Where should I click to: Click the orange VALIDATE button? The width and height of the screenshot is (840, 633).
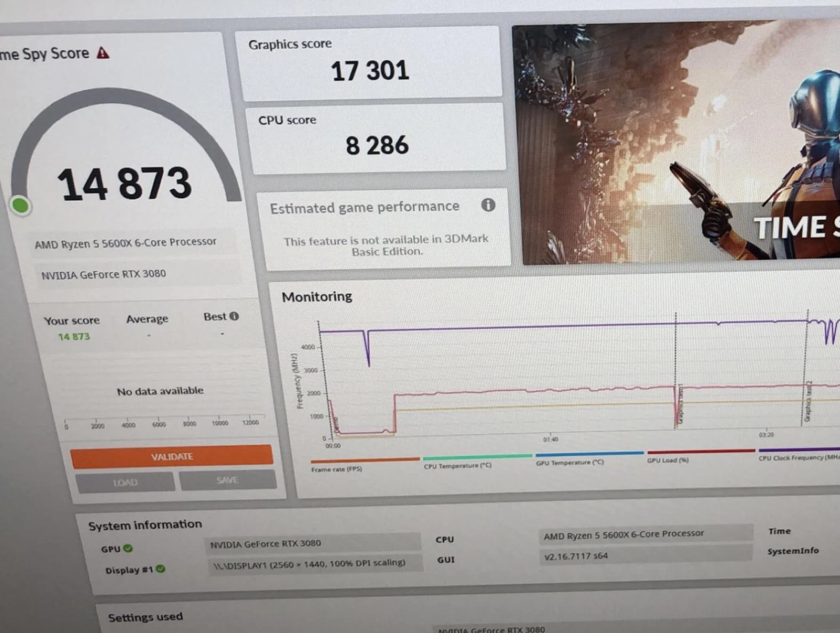click(172, 456)
